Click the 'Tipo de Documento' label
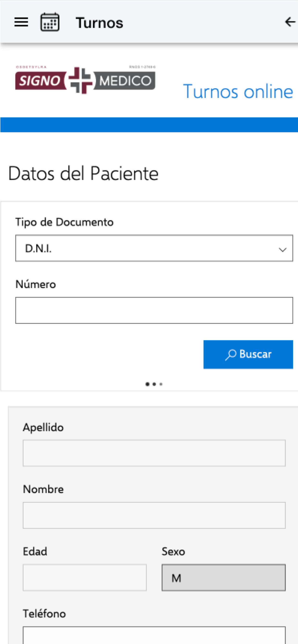 point(64,222)
